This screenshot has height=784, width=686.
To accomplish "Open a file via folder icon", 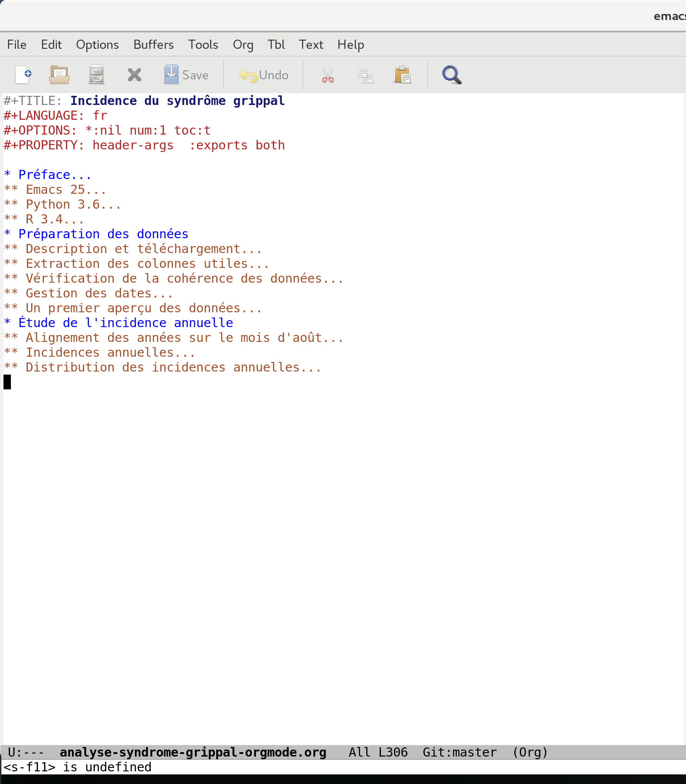I will [x=59, y=75].
